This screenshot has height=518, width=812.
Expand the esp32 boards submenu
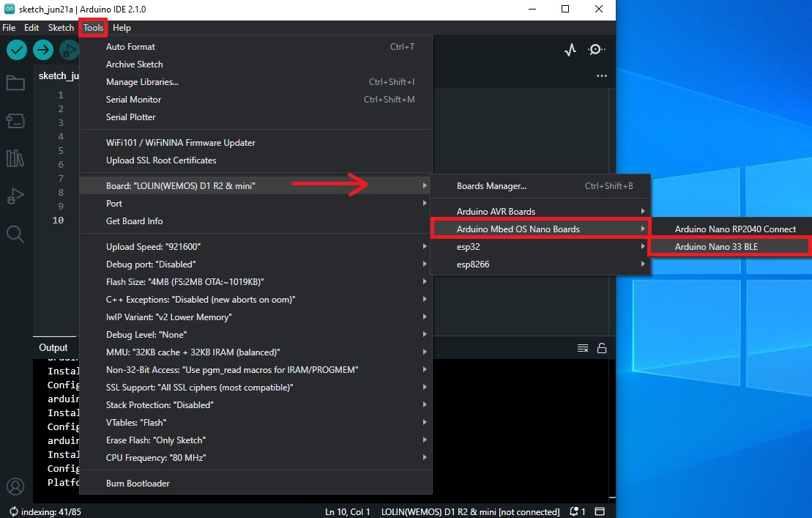click(x=540, y=247)
